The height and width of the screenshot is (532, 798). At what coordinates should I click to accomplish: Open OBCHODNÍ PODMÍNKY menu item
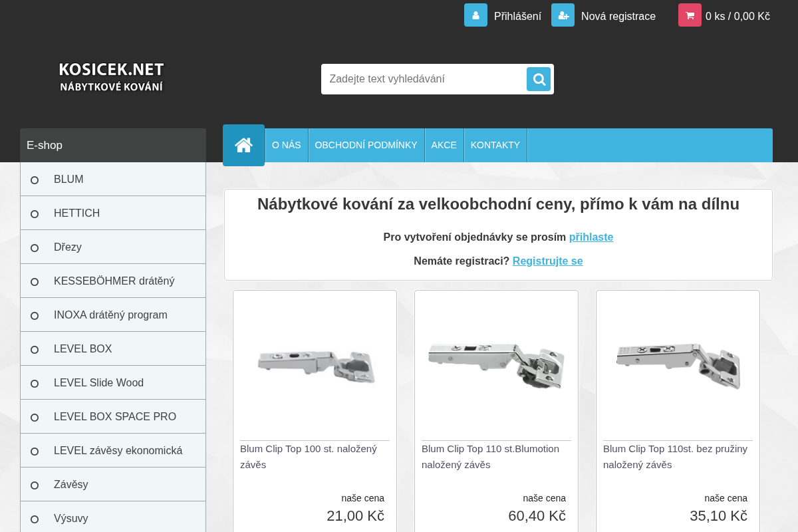(366, 145)
